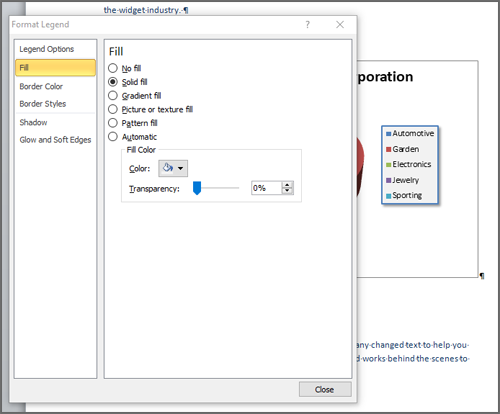
Task: Click the Electronics green legend marker
Action: (388, 165)
